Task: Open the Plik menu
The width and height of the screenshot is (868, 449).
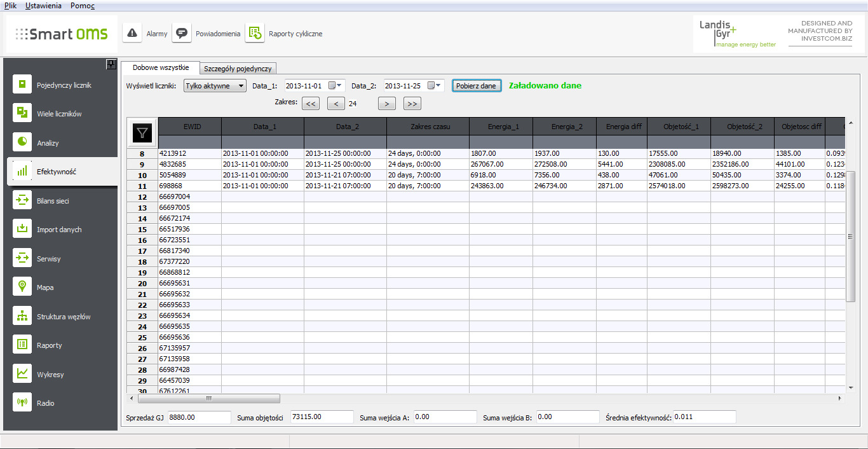Action: click(10, 6)
